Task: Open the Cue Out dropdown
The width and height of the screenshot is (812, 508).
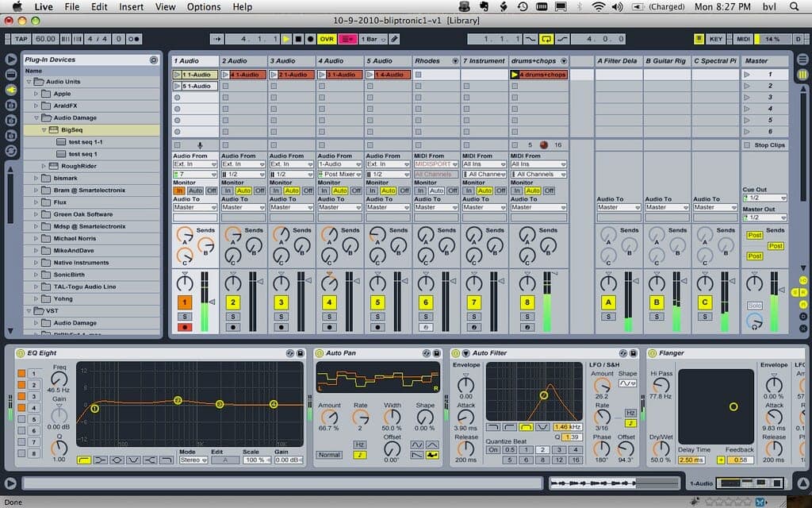Action: click(x=764, y=198)
